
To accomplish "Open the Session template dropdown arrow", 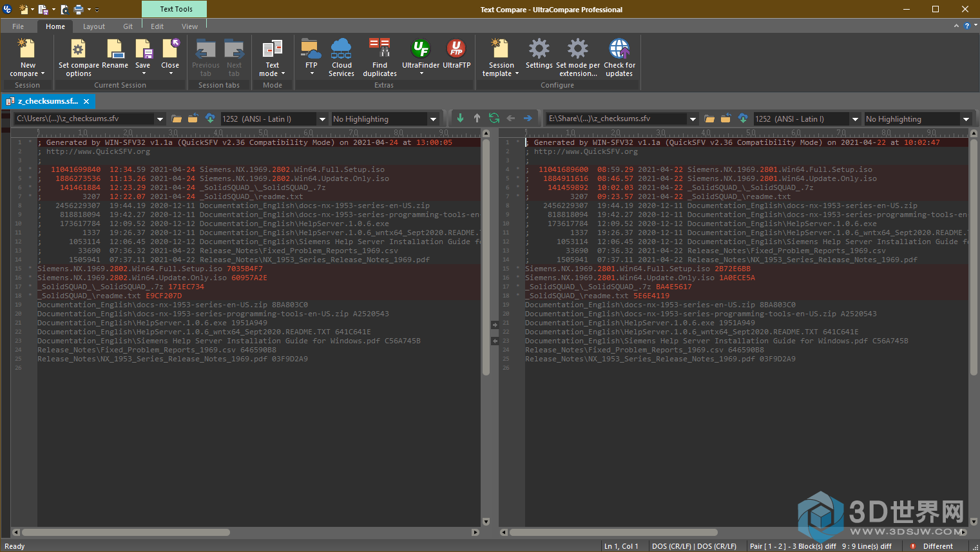I will point(517,73).
